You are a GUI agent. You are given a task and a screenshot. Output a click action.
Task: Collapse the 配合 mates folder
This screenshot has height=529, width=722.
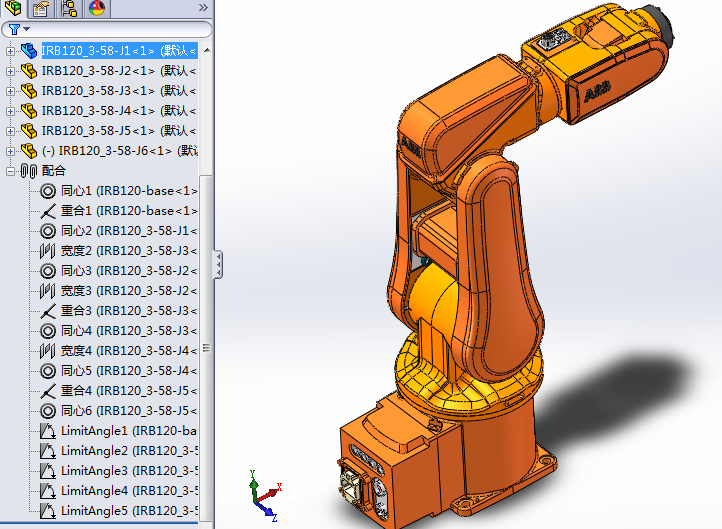pyautogui.click(x=10, y=171)
